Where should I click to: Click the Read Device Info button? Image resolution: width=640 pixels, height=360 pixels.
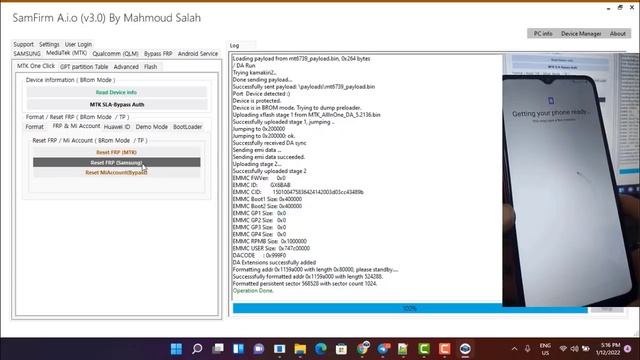116,92
